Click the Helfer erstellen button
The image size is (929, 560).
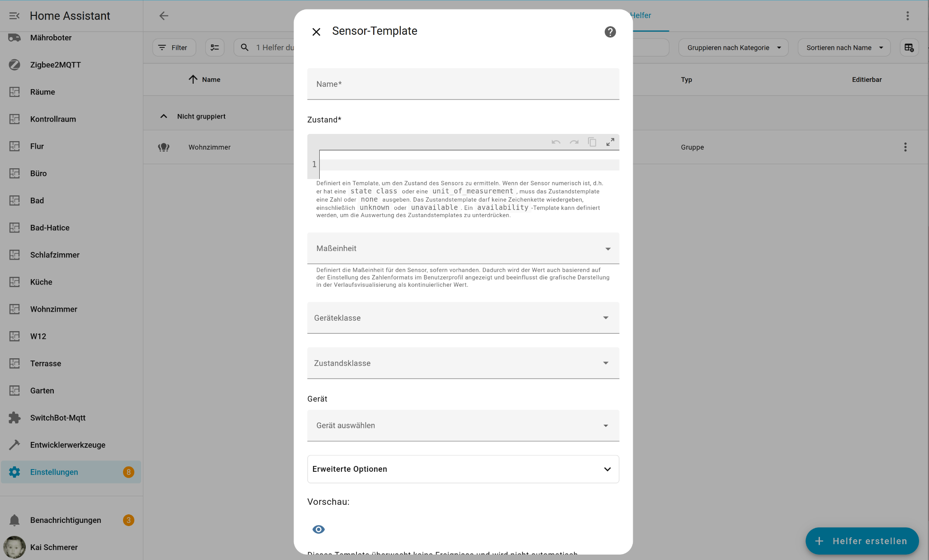click(x=862, y=541)
